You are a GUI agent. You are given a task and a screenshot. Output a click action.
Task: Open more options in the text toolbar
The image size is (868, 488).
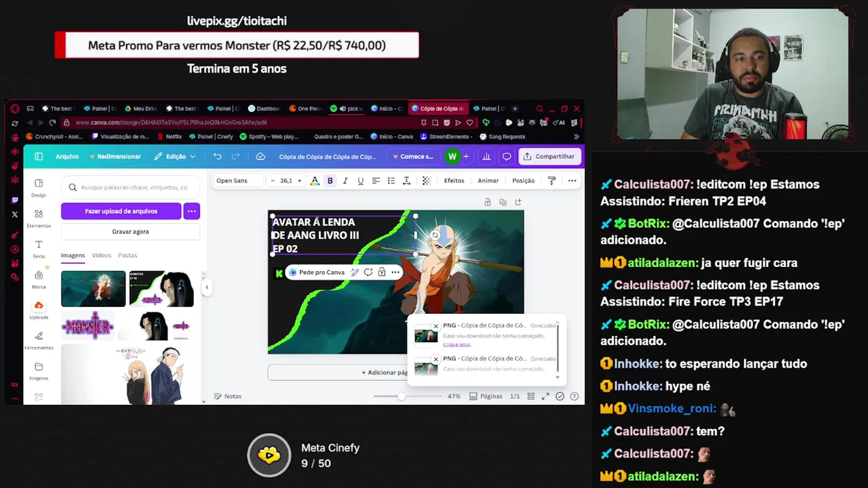point(572,181)
